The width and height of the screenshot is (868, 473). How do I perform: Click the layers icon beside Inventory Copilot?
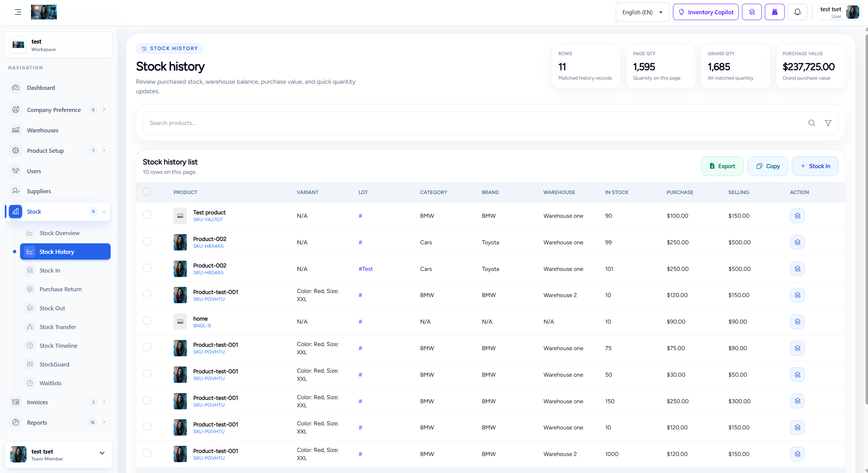click(x=752, y=12)
